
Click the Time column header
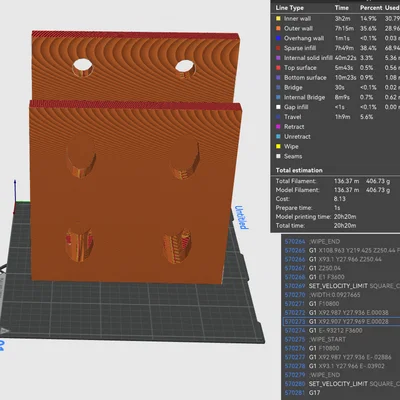342,8
